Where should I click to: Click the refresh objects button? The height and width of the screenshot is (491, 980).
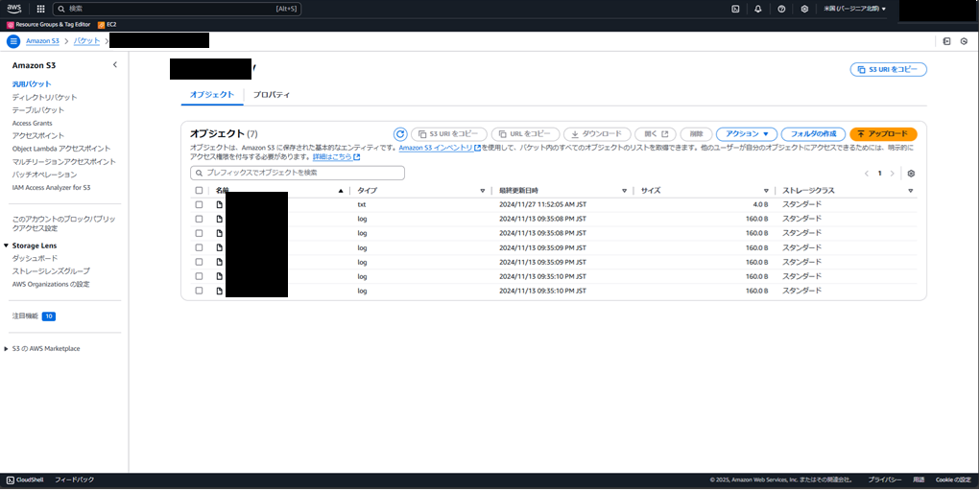click(400, 134)
